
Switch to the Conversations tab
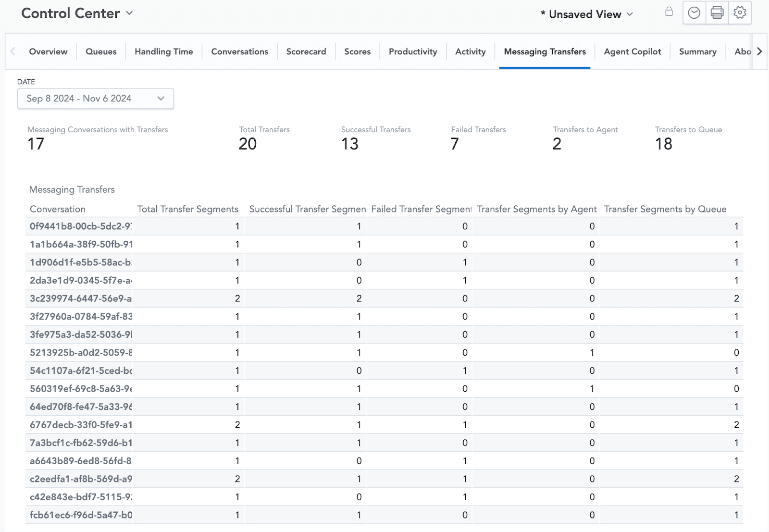click(239, 51)
